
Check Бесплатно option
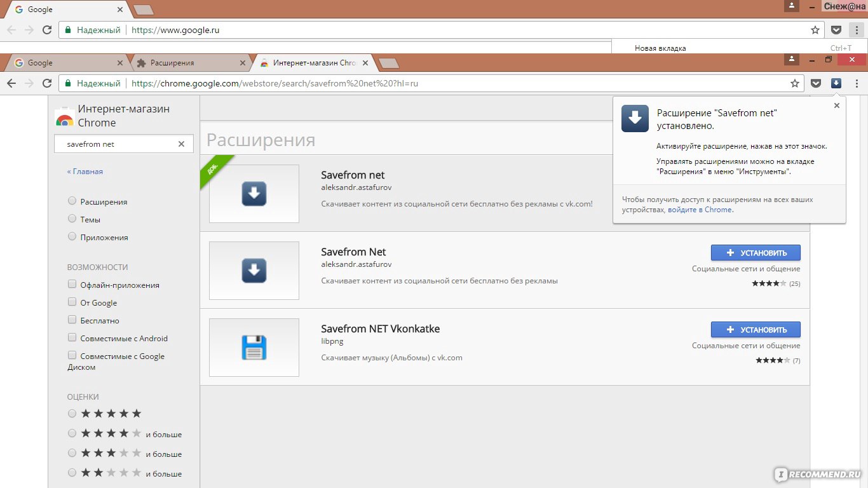72,320
